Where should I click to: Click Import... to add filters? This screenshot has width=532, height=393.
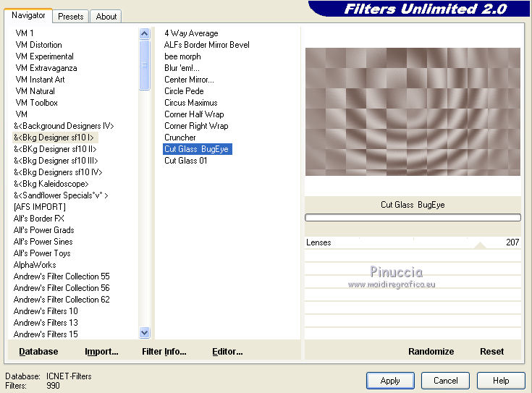[x=101, y=351]
